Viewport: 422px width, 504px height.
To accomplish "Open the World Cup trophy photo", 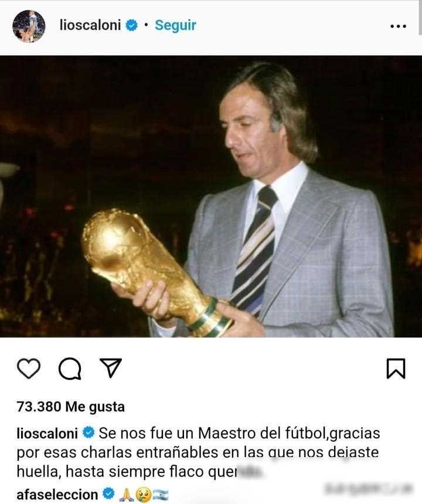I will tap(211, 197).
